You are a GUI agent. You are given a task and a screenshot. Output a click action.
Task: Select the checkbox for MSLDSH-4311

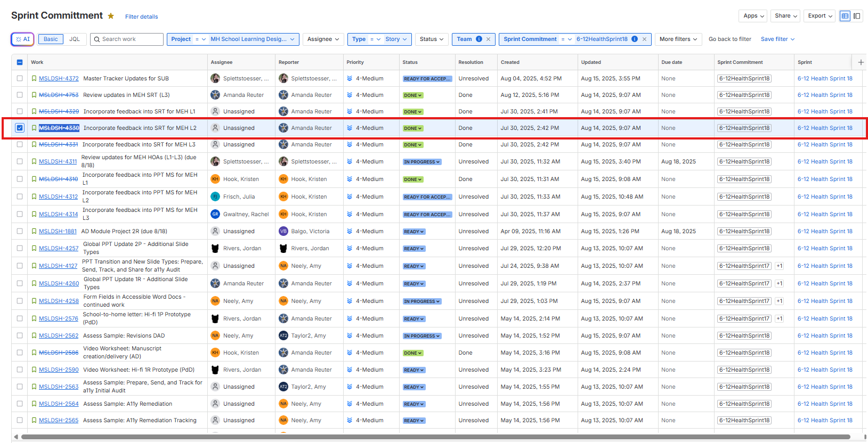[20, 161]
